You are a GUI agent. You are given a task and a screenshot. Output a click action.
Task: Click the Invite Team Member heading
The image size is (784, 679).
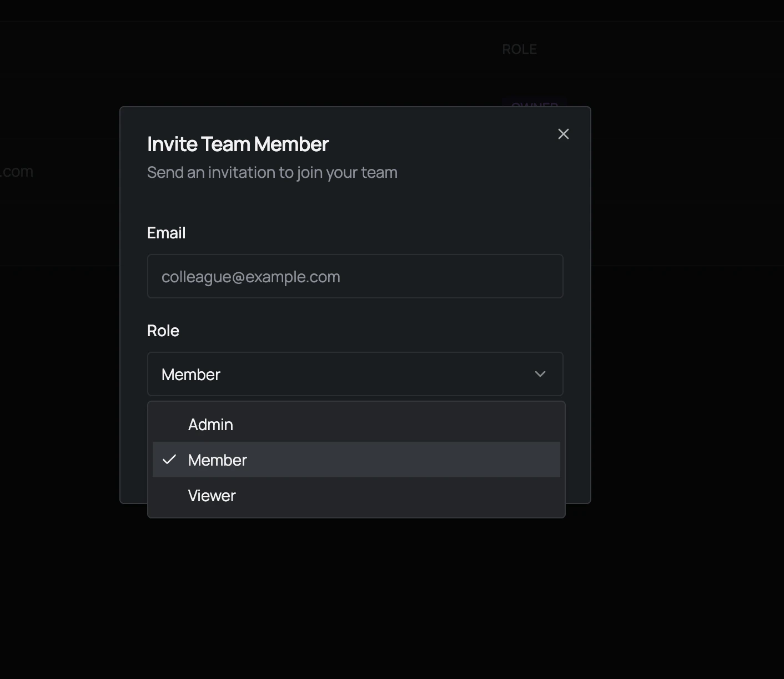click(238, 143)
